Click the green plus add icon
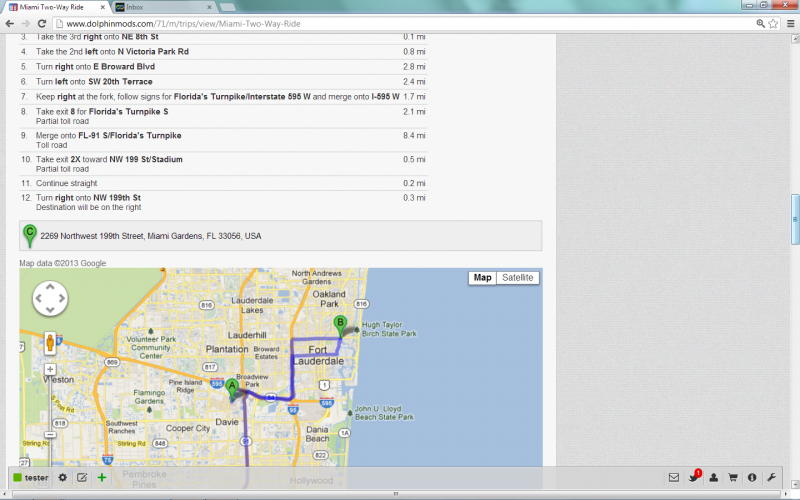This screenshot has height=500, width=800. [102, 478]
